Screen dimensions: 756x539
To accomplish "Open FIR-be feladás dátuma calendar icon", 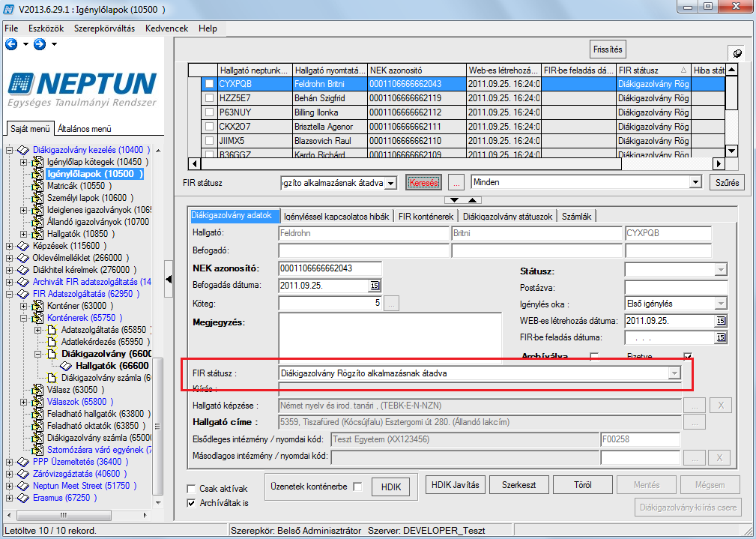I will point(721,338).
